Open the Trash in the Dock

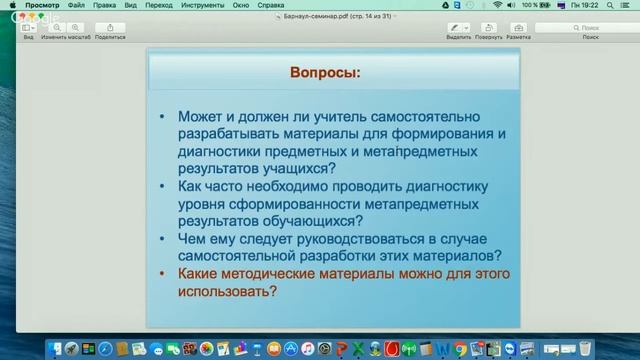pyautogui.click(x=585, y=349)
